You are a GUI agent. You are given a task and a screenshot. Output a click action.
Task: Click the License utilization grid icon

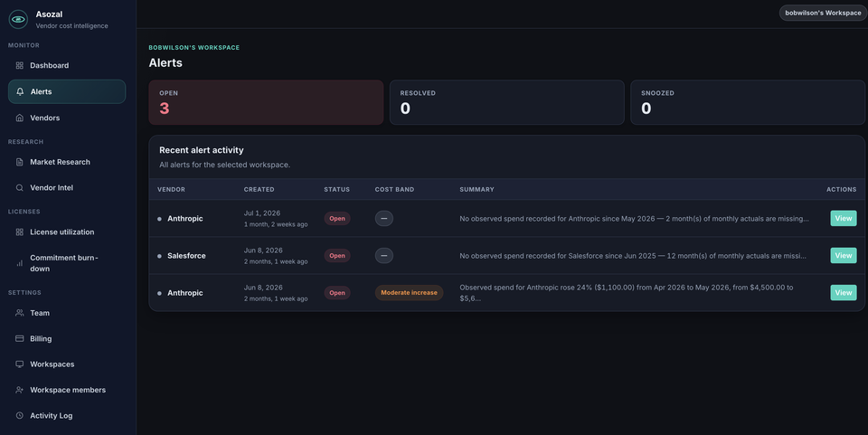coord(19,232)
